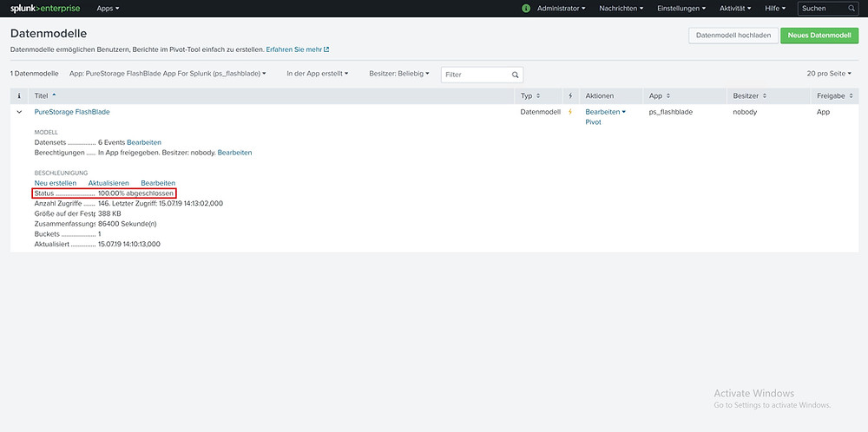Open the Administrator menu
868x432 pixels.
coord(562,9)
